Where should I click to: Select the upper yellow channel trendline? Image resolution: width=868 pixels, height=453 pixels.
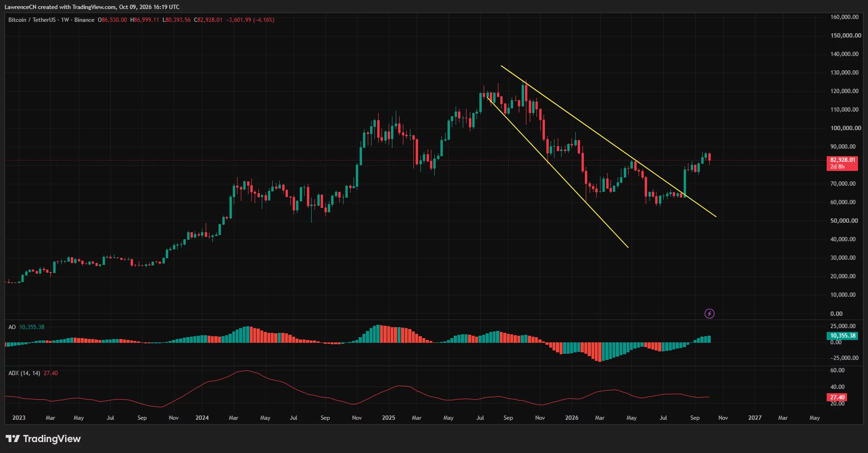608,141
